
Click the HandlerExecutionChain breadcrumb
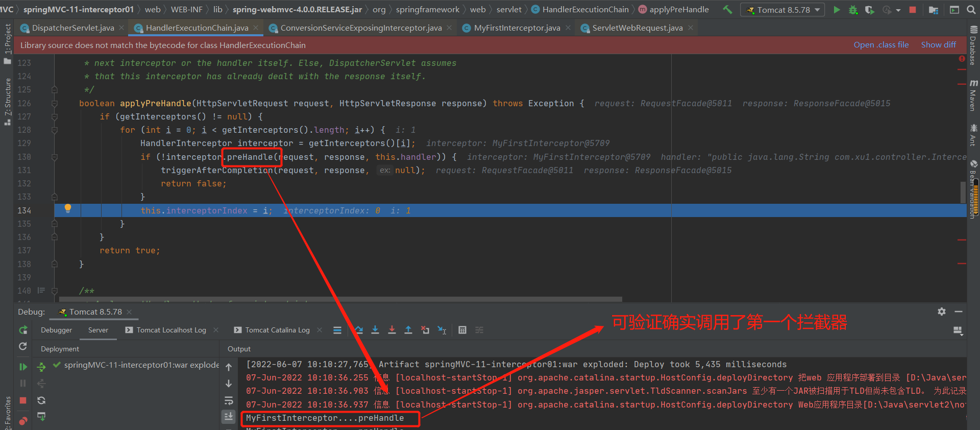click(580, 9)
